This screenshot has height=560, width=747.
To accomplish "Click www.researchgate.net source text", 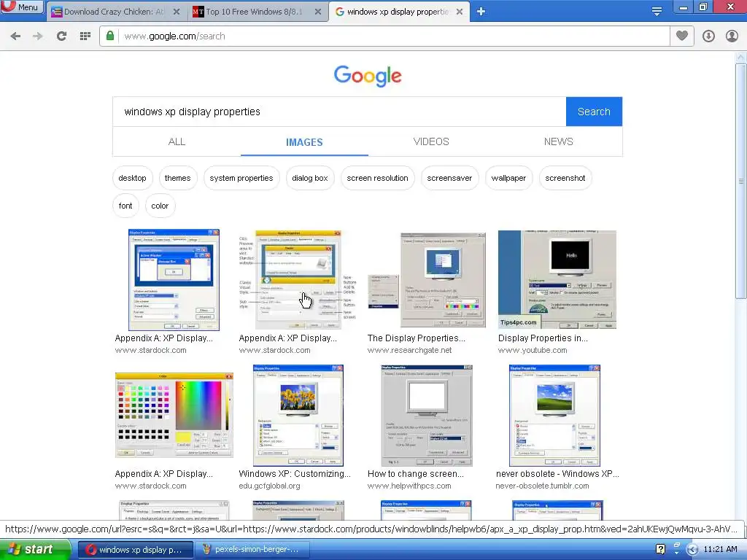I will point(409,351).
